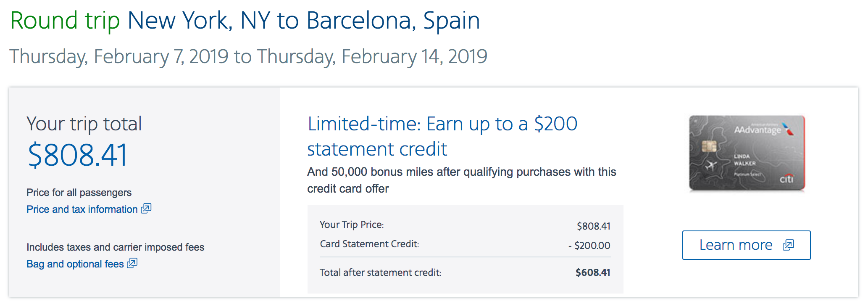This screenshot has height=307, width=868.
Task: Click the February 7 to February 14 date line
Action: click(248, 56)
